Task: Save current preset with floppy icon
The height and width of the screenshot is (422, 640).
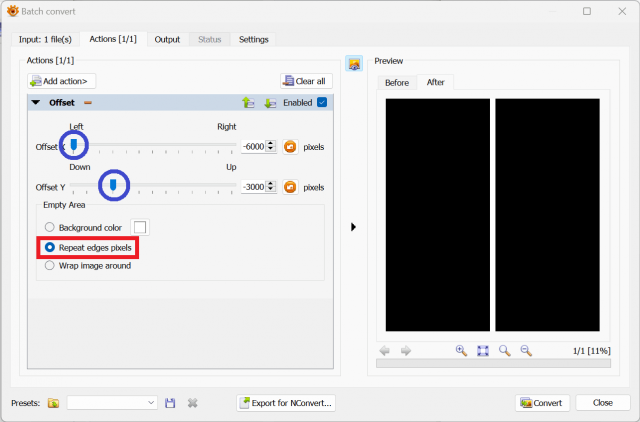Action: [170, 403]
